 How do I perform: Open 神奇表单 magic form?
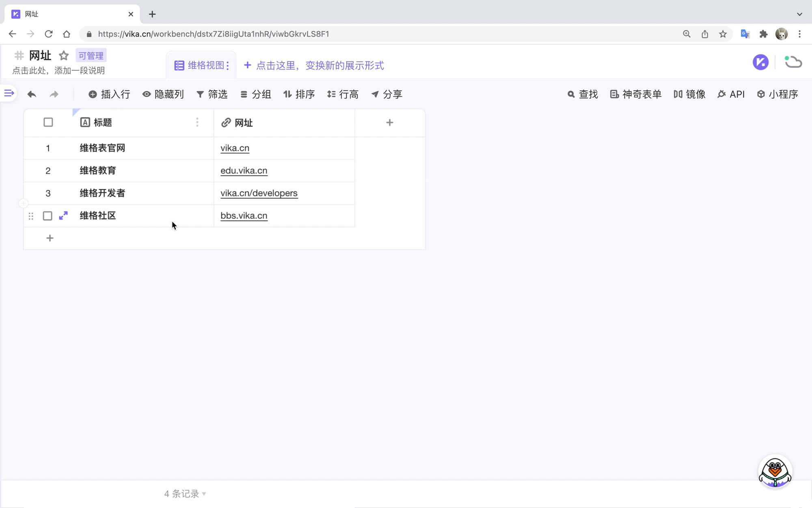click(636, 94)
